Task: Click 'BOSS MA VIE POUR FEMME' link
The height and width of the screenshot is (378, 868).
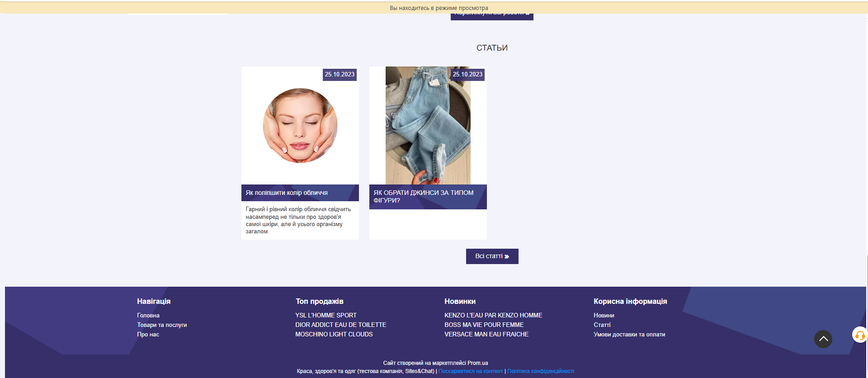Action: 484,325
